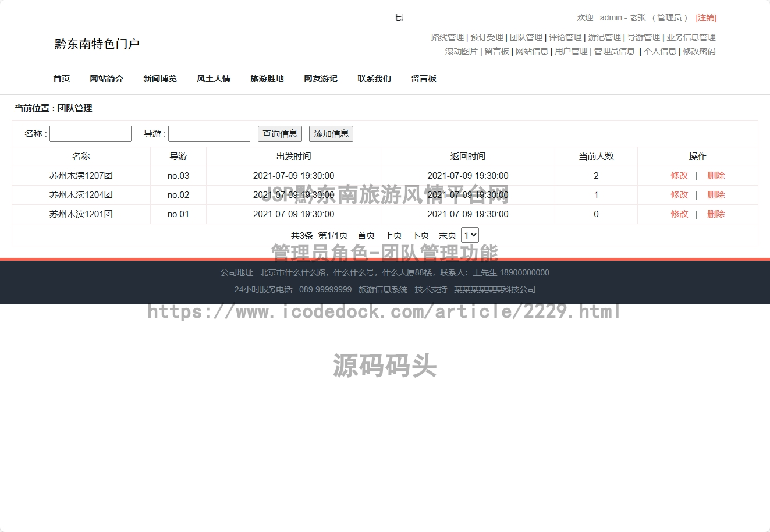Focus the 导游 search input field
This screenshot has height=532, width=770.
[x=209, y=134]
